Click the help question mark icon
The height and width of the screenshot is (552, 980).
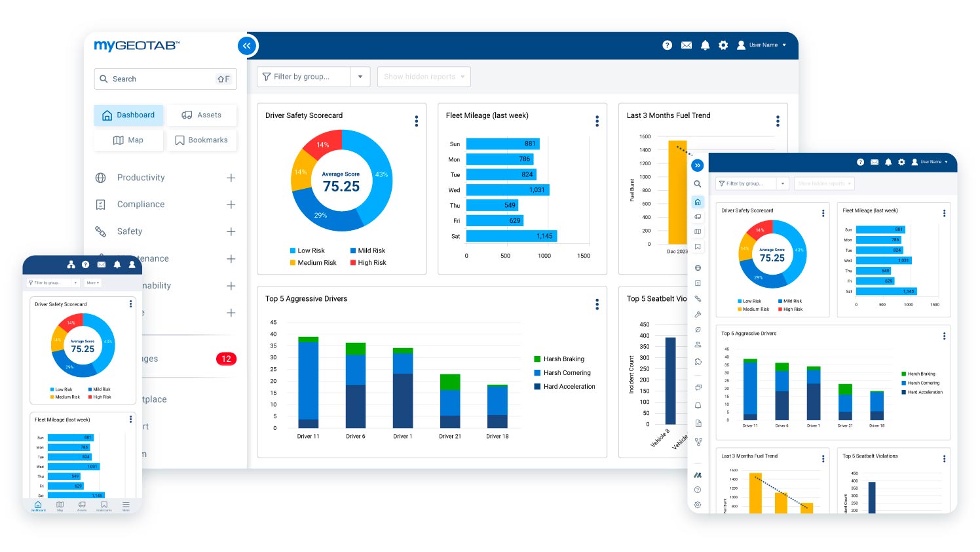click(667, 45)
